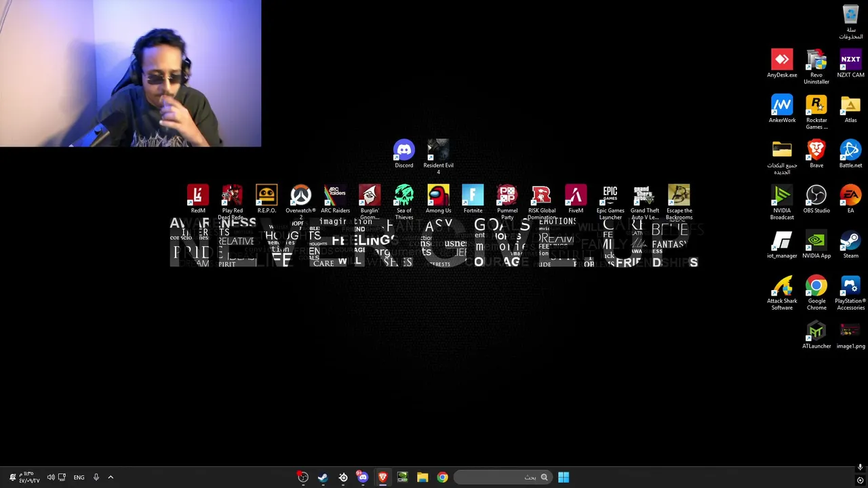The image size is (868, 488).
Task: Launch the ARC Raiders desktop shortcut
Action: [335, 199]
